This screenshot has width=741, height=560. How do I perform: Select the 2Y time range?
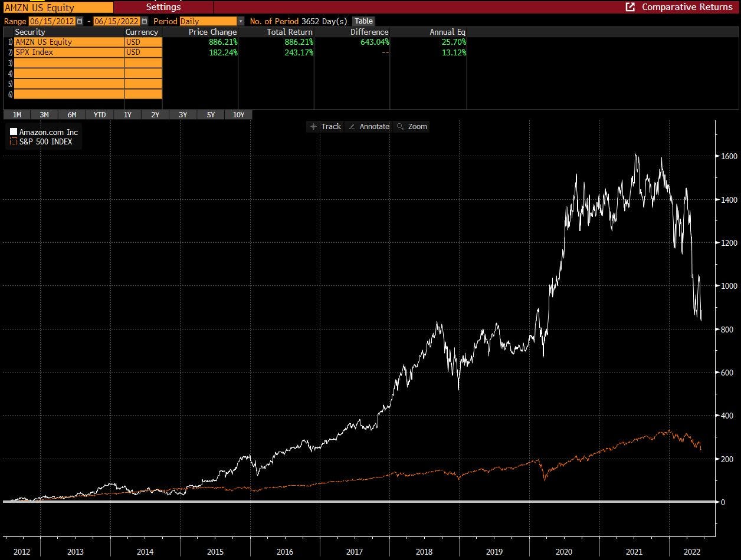click(x=155, y=115)
